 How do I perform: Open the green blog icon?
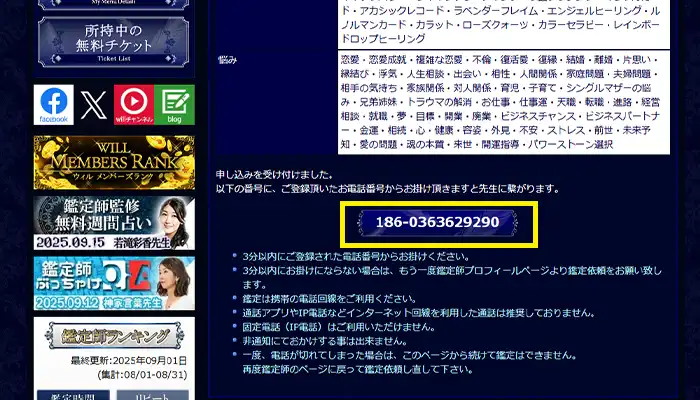[x=175, y=105]
